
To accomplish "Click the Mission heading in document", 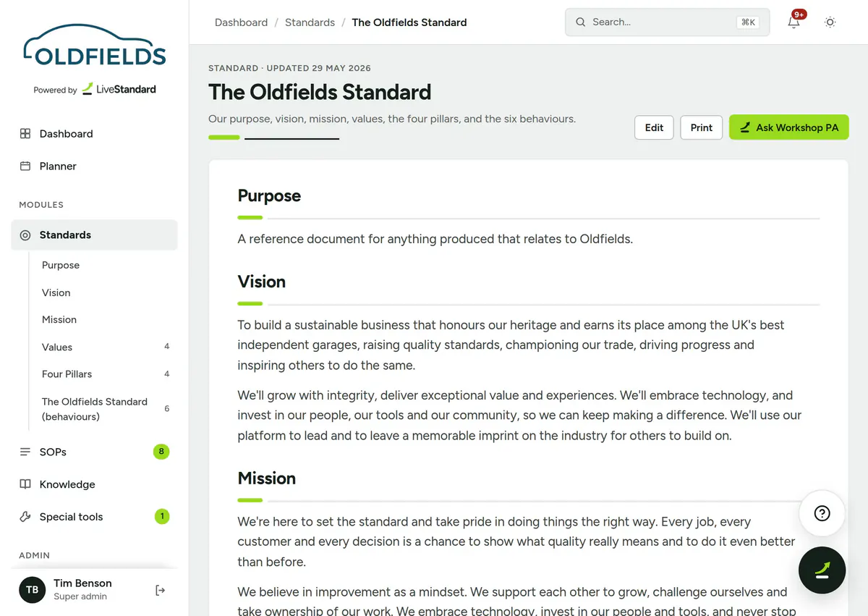I will [x=267, y=478].
